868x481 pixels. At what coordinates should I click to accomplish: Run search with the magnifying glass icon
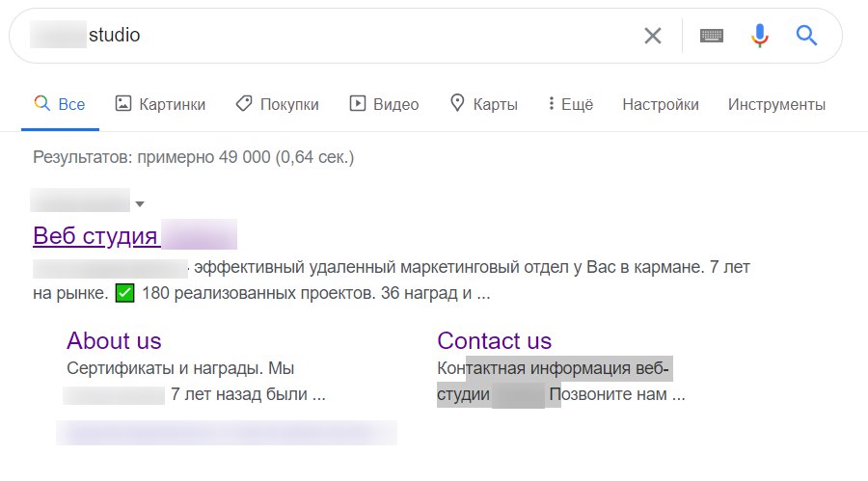pyautogui.click(x=806, y=36)
